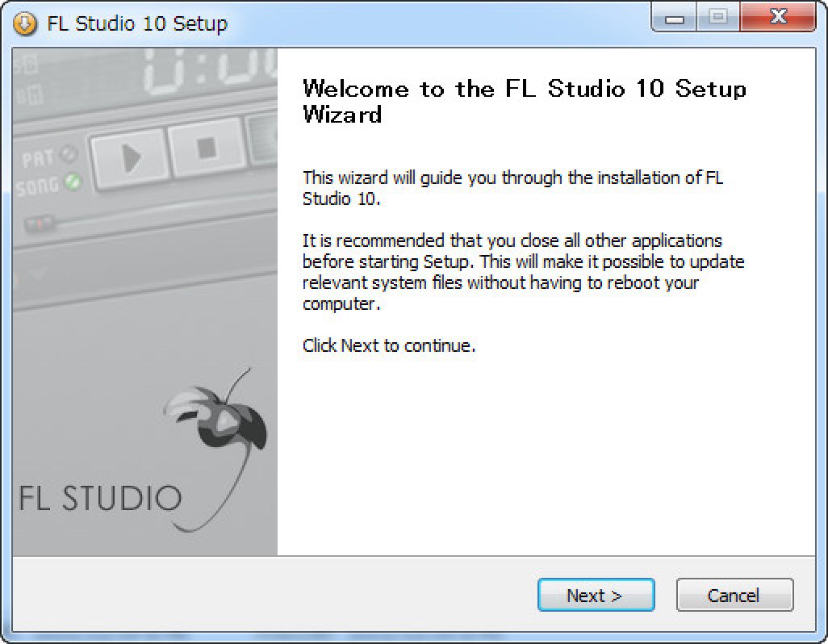
Task: Click the PAT mode indicator
Action: [x=69, y=154]
